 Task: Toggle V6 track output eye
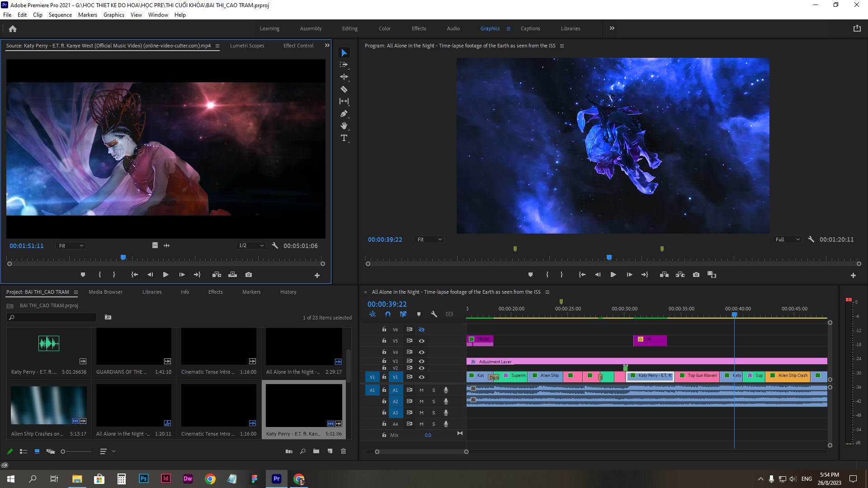tap(421, 329)
